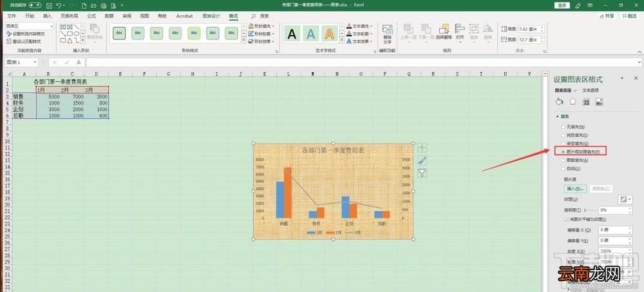Apply the first Abc shape style
Screen dimensions: 644x292
click(119, 34)
